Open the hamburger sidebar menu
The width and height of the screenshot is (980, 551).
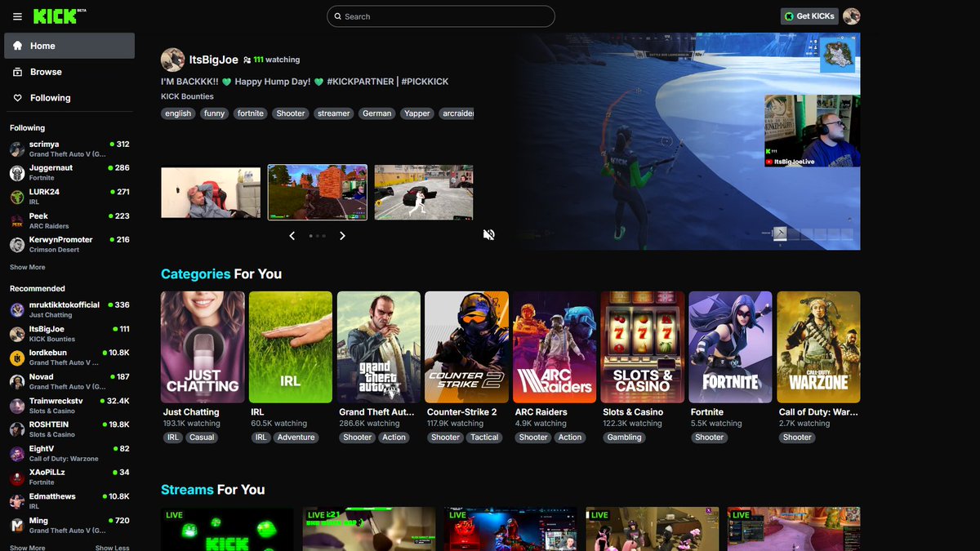pos(18,16)
